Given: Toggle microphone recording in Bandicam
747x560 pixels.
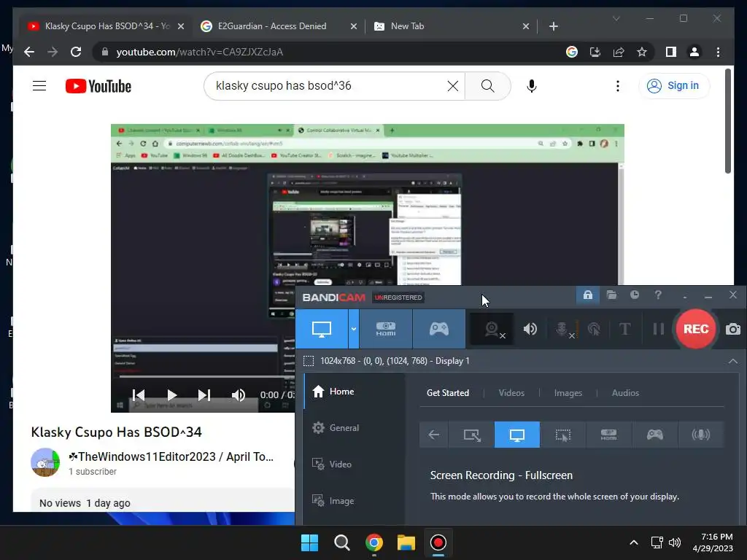Looking at the screenshot, I should (562, 329).
